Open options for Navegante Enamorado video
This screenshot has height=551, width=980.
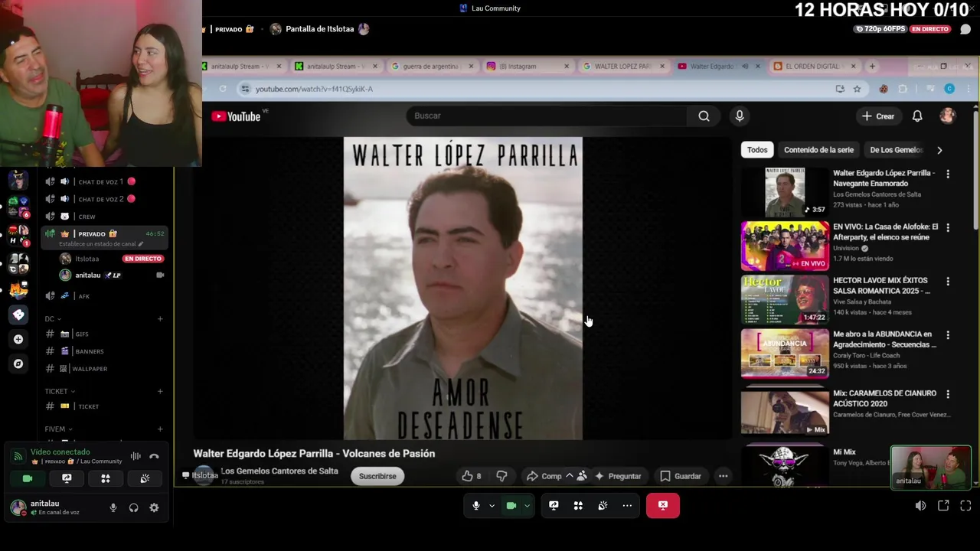[948, 174]
